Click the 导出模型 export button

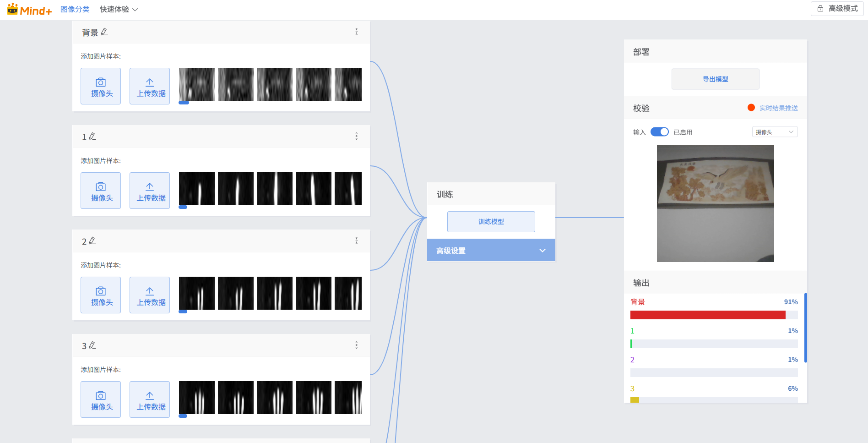click(715, 79)
